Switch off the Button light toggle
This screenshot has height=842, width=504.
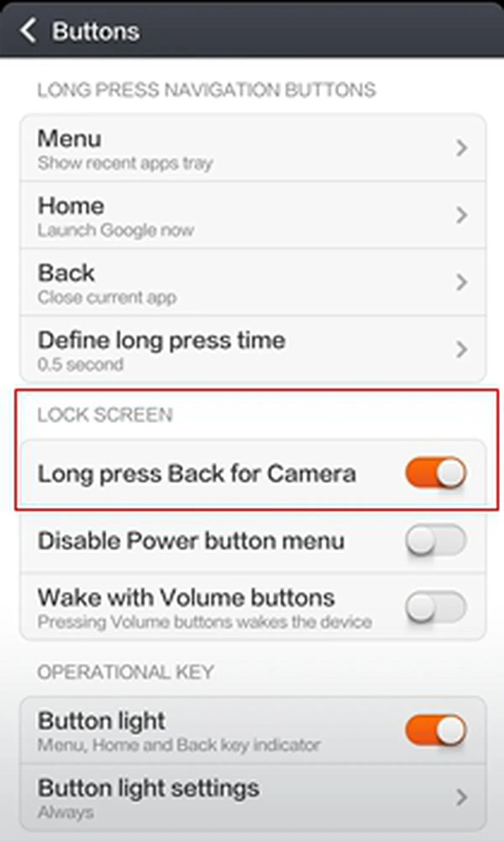(436, 731)
